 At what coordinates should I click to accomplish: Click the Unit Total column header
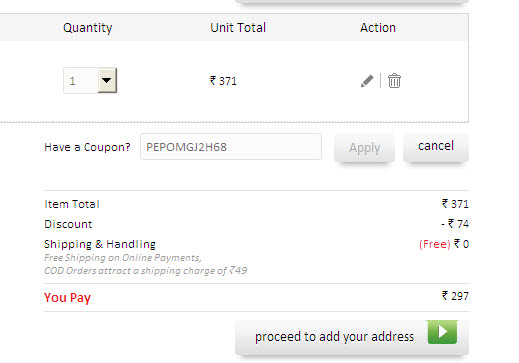point(238,28)
